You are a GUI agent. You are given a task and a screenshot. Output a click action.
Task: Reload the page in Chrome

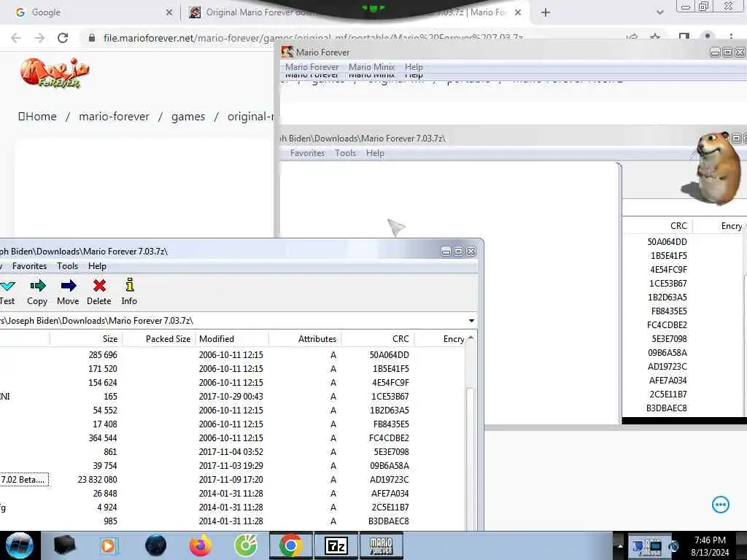[x=63, y=38]
